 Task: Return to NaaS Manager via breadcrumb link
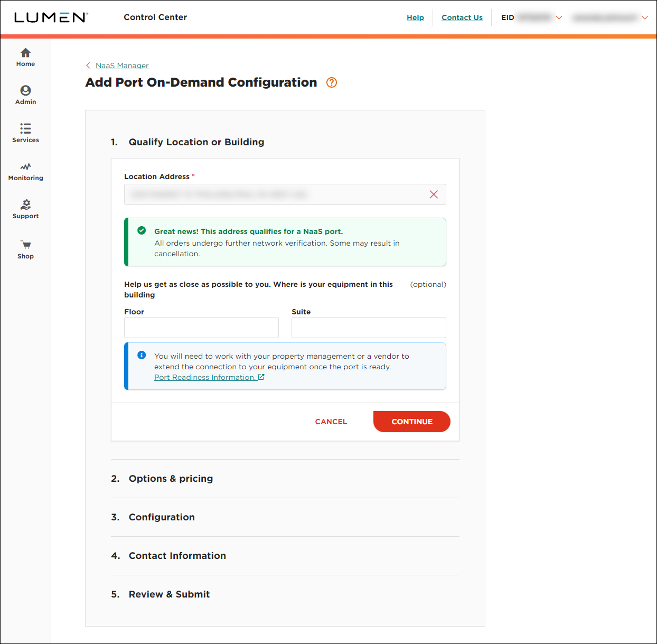pyautogui.click(x=122, y=66)
